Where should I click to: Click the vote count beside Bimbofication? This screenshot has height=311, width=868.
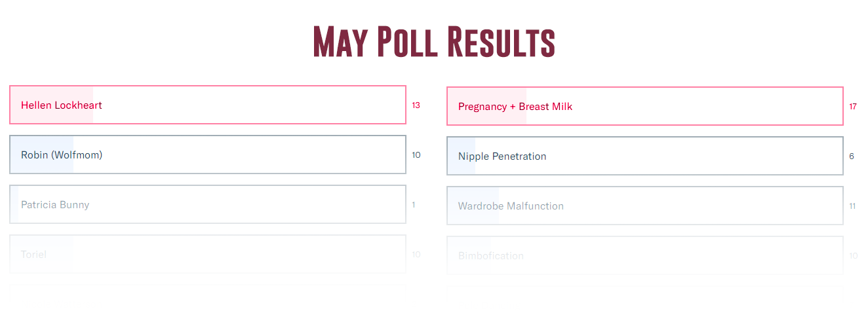point(853,255)
